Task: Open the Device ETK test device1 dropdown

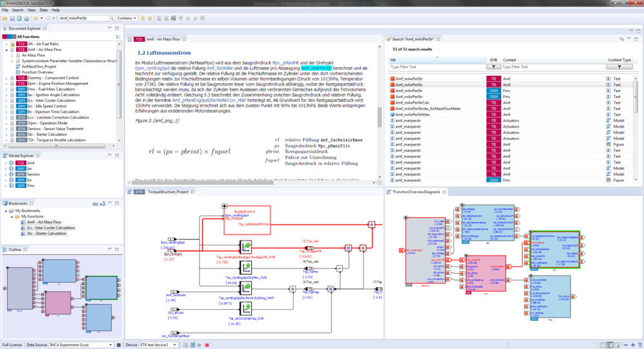Action: click(158, 345)
